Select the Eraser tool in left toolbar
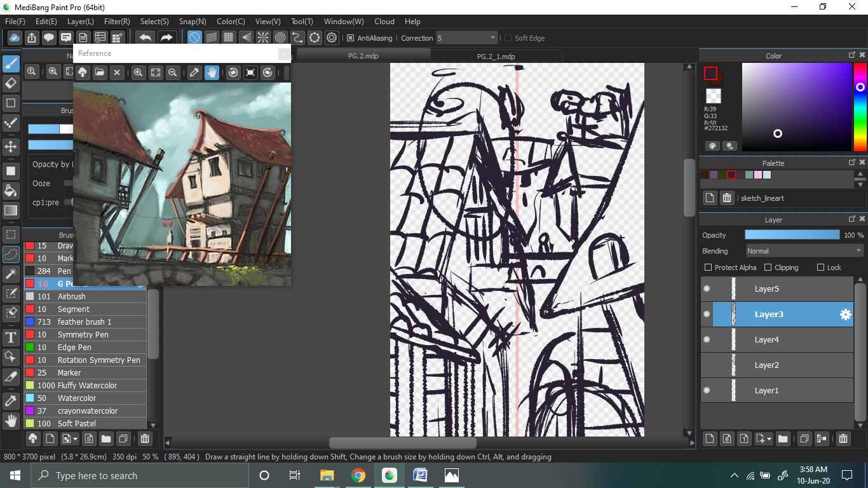The width and height of the screenshot is (868, 488). click(x=11, y=83)
